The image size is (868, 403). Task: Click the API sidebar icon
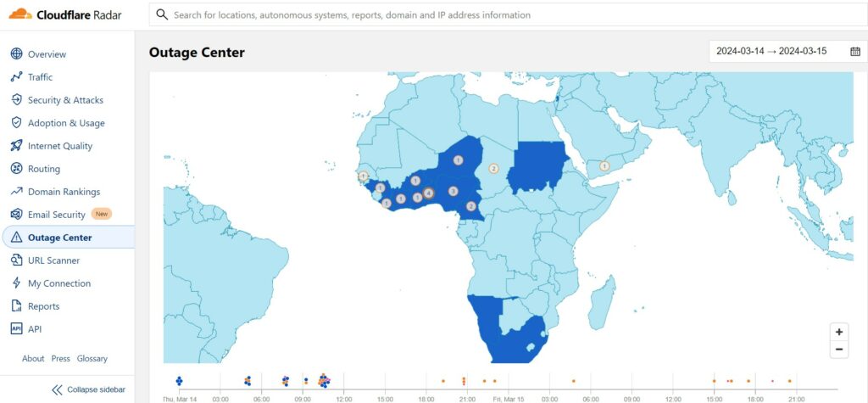(x=16, y=329)
